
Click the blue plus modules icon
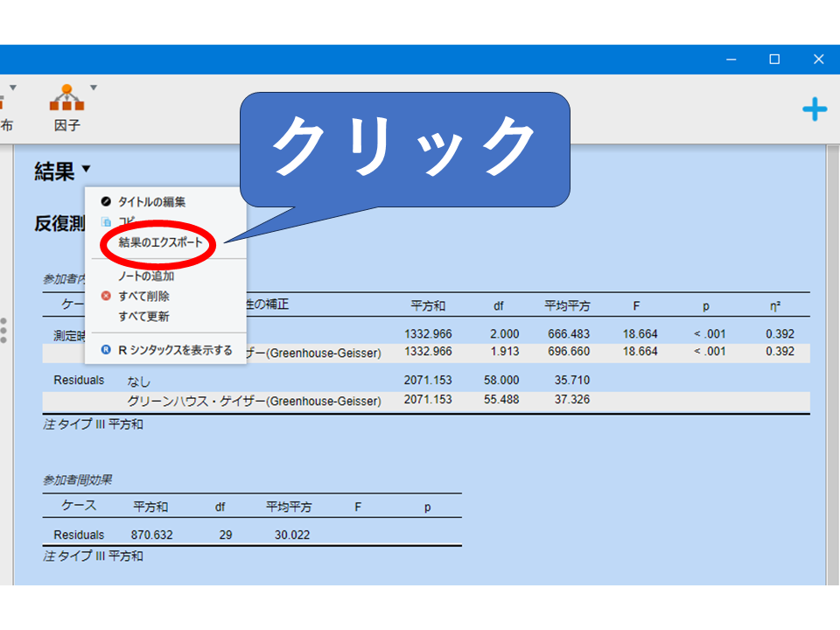click(x=814, y=109)
